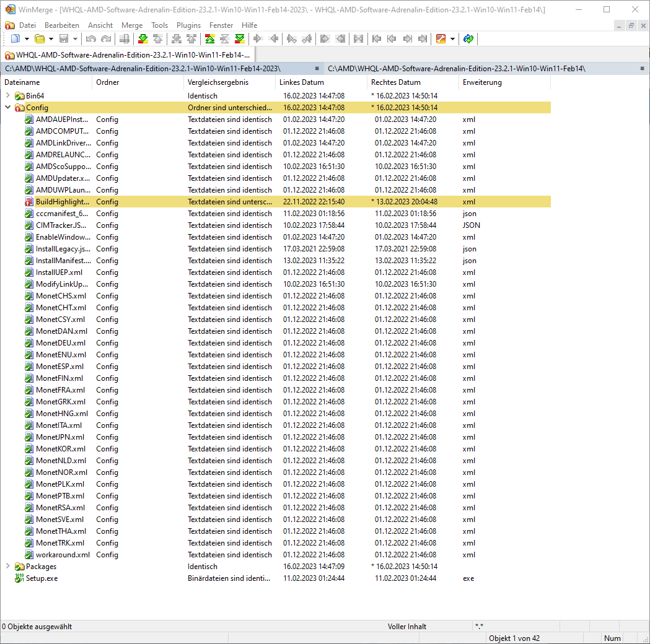Open the Ansicht menu
This screenshot has width=650, height=644.
[100, 25]
